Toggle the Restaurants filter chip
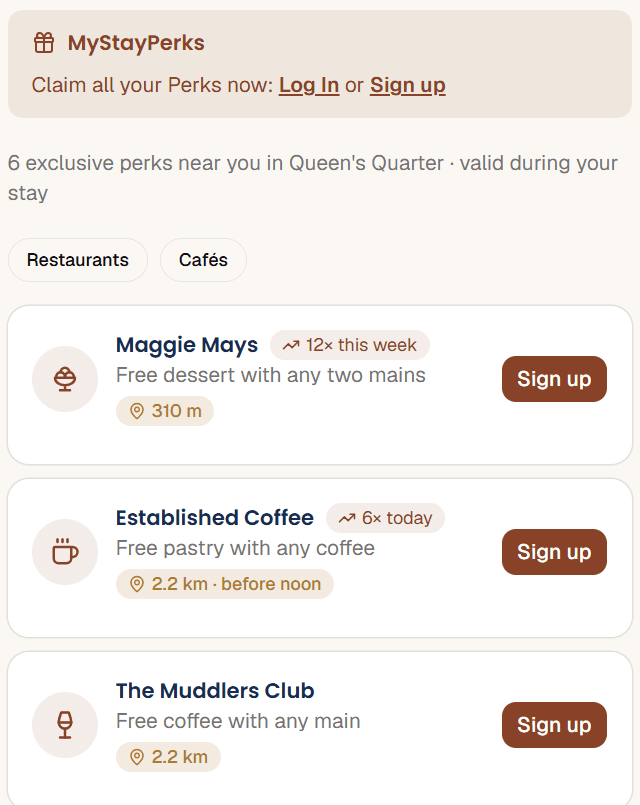Viewport: 640px width, 805px height. (x=78, y=260)
